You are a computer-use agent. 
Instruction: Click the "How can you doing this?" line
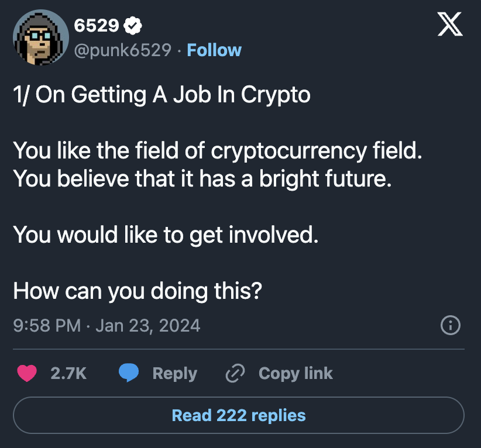tap(137, 290)
